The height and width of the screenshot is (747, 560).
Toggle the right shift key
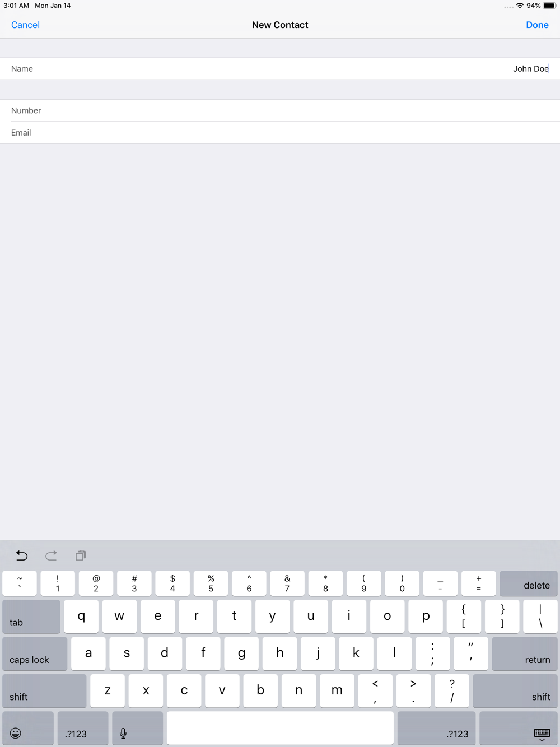coord(515,691)
